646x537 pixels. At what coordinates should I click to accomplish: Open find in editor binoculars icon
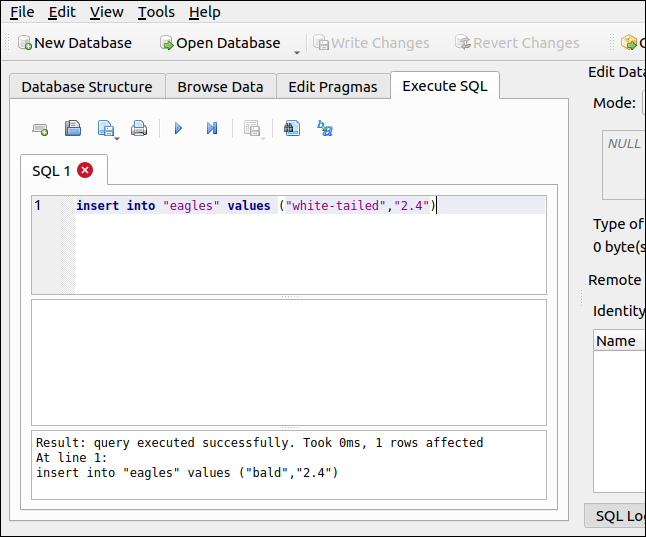point(291,128)
